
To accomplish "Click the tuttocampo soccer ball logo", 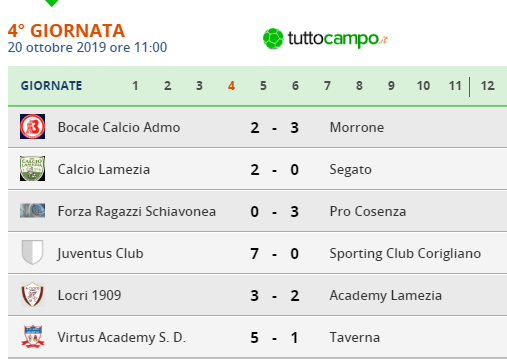I will click(x=273, y=39).
